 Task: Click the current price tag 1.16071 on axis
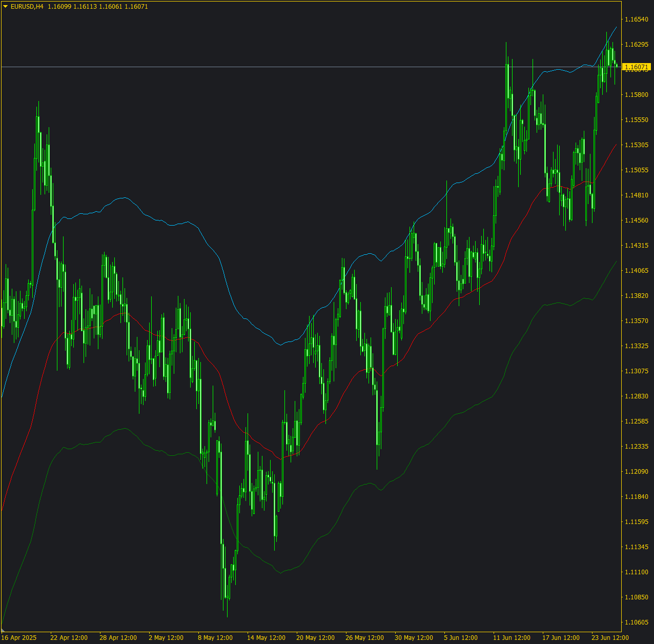[636, 67]
